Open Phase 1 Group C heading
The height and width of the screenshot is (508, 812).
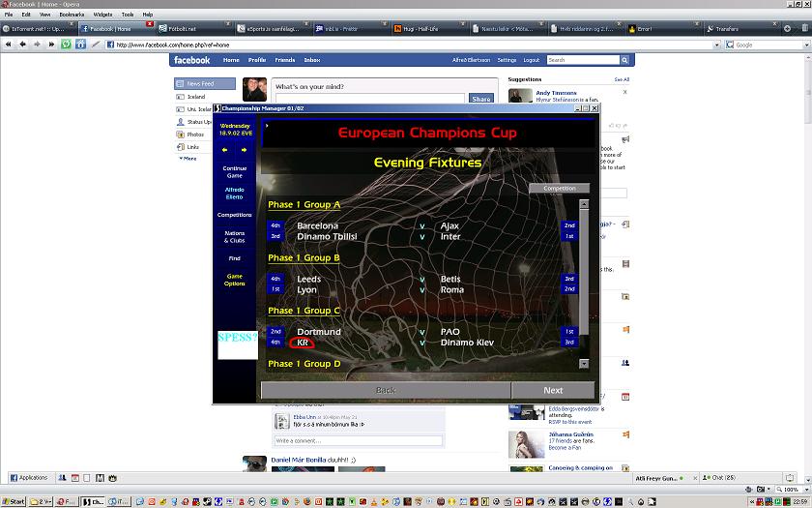pos(304,311)
